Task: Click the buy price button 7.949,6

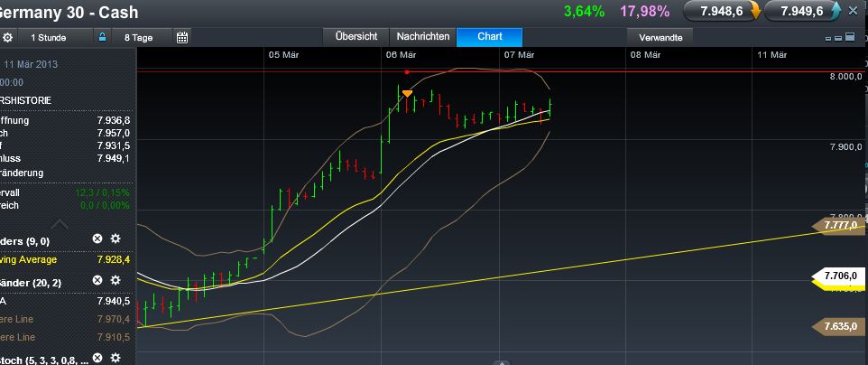Action: pyautogui.click(x=802, y=11)
